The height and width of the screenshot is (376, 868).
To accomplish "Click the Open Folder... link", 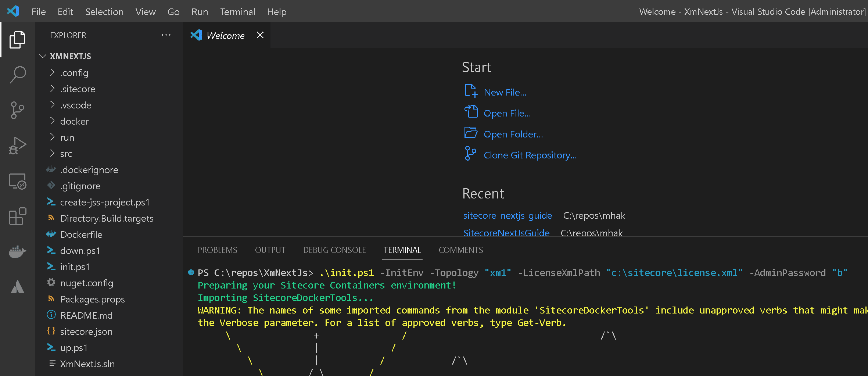I will [x=513, y=134].
